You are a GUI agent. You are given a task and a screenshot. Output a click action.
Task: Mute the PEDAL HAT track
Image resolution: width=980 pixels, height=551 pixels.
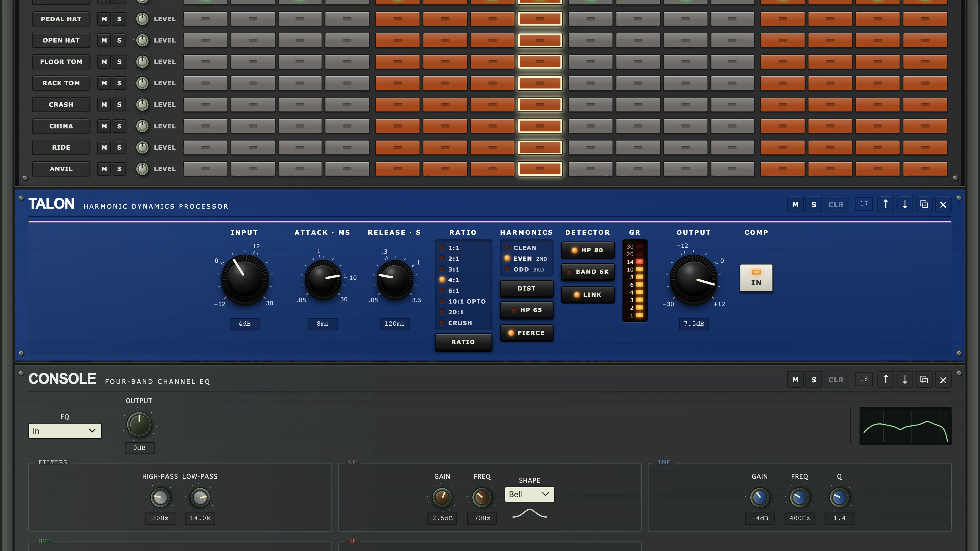104,19
